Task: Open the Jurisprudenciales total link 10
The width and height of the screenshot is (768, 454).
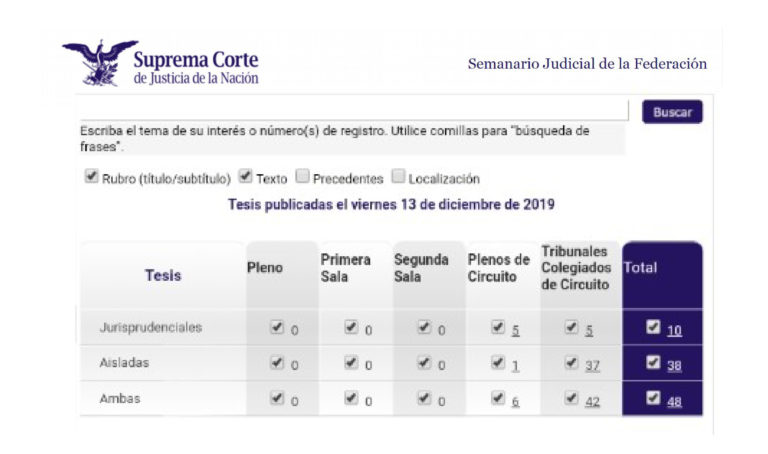Action: point(674,331)
